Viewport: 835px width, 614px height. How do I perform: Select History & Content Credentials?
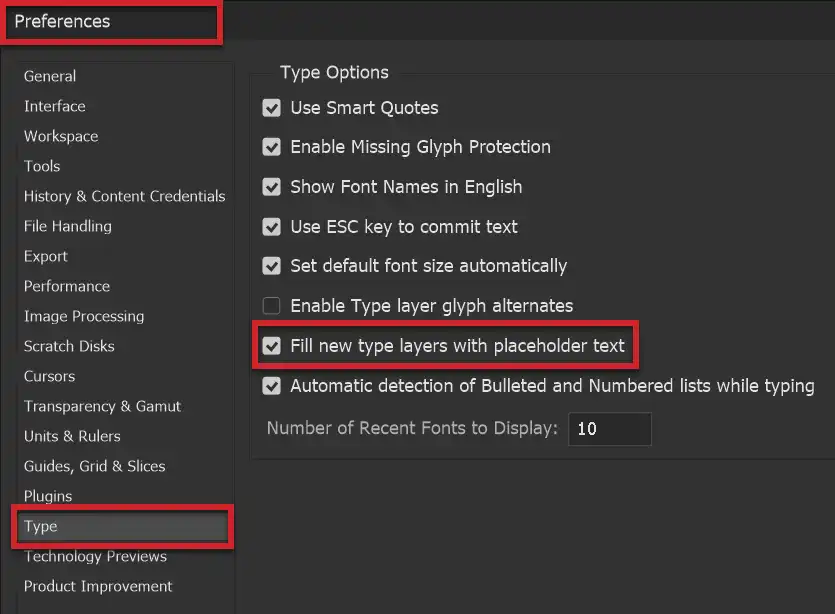[124, 196]
